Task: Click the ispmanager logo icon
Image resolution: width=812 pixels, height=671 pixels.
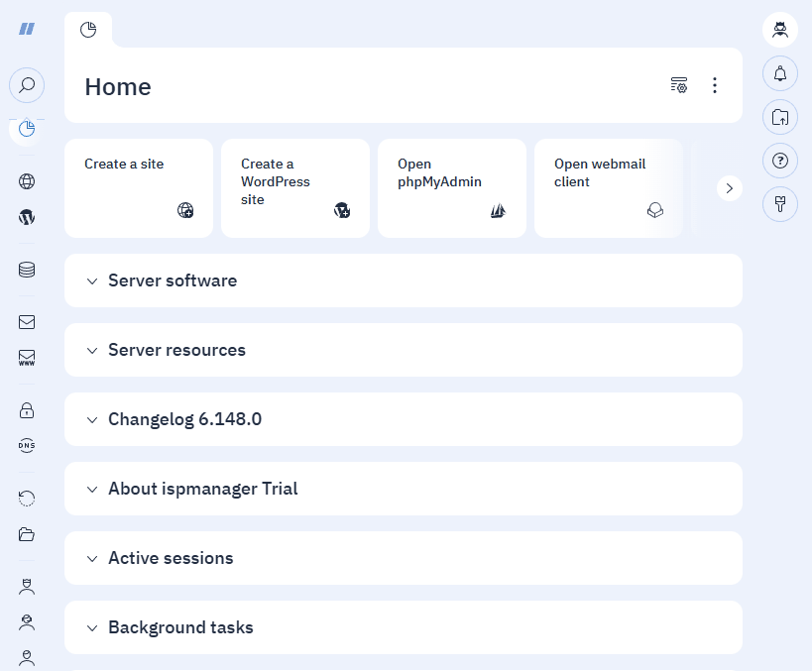Action: click(x=27, y=29)
